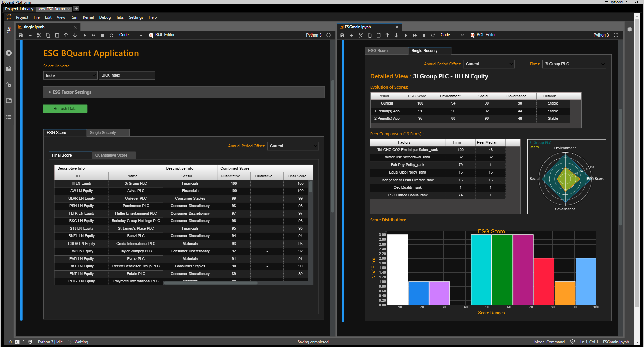Open the Debug menu
The width and height of the screenshot is (644, 347).
[x=105, y=17]
